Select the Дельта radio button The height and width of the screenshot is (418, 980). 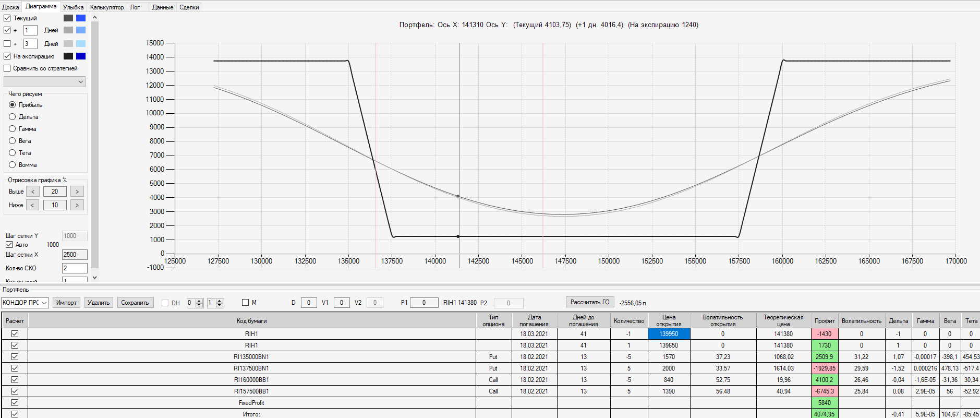click(13, 117)
